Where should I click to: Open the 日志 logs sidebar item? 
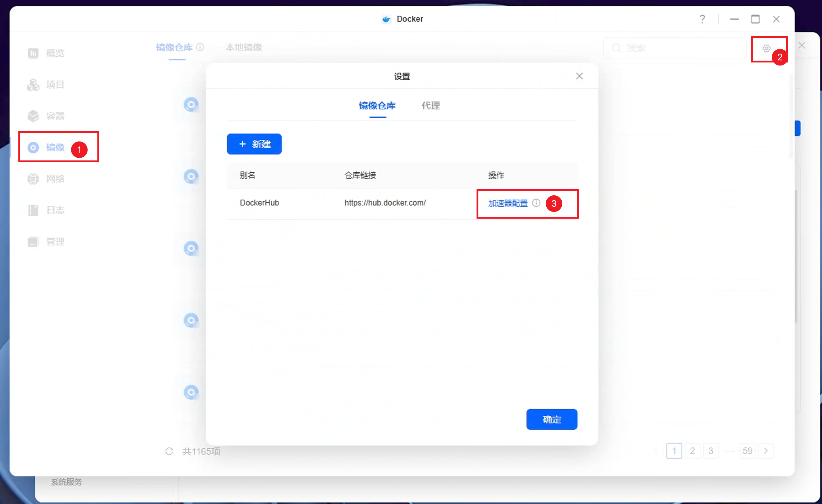click(46, 210)
